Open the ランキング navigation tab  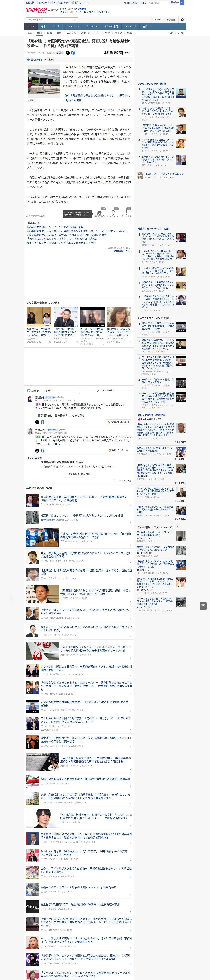(130, 27)
